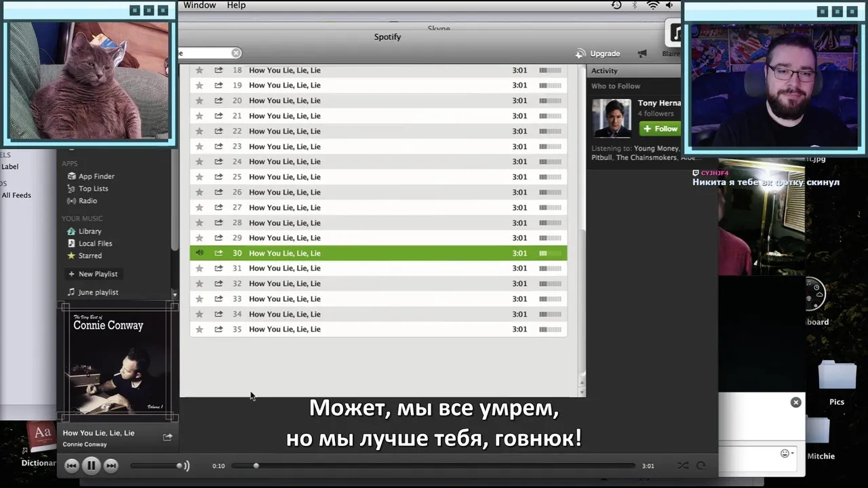Click the Wi-Fi status icon
The width and height of the screenshot is (868, 488).
click(653, 5)
